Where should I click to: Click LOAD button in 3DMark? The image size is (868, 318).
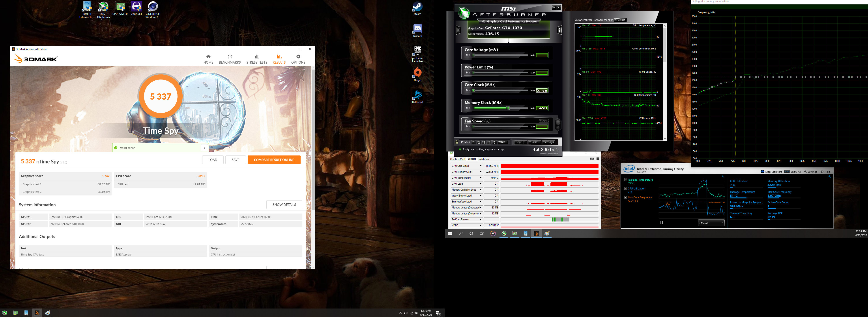tap(213, 160)
